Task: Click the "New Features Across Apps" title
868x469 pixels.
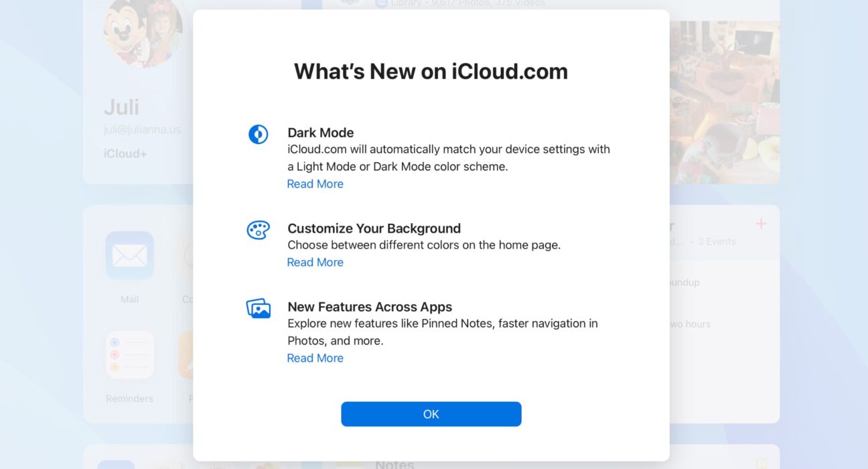Action: tap(370, 307)
